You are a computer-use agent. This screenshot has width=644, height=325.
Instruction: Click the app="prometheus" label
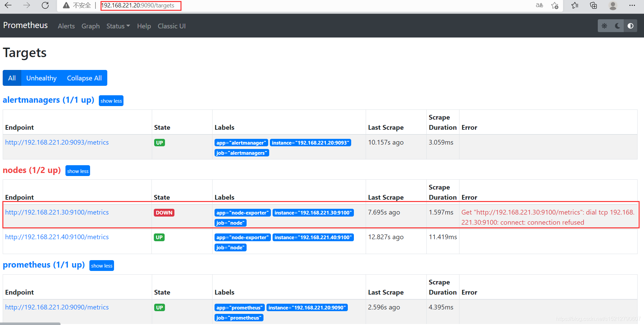[240, 307]
